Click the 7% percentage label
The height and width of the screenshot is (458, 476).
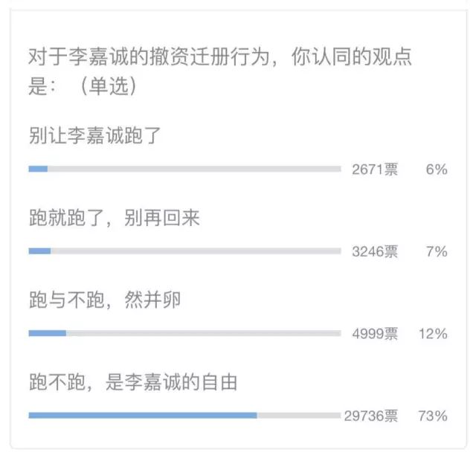[437, 251]
